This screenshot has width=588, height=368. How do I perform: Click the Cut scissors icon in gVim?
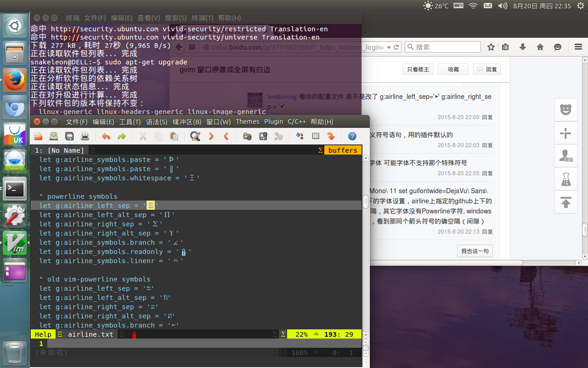pos(143,136)
